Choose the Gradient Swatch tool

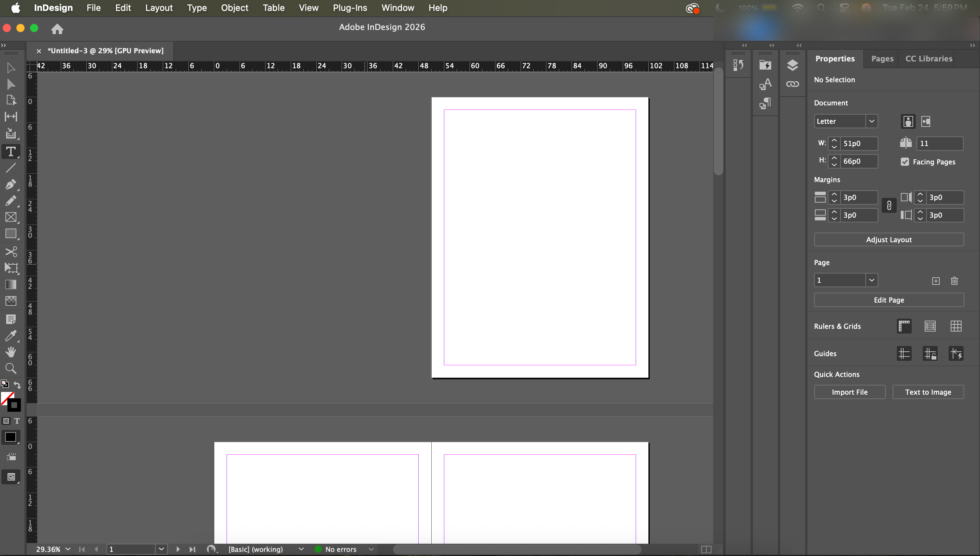[x=10, y=284]
